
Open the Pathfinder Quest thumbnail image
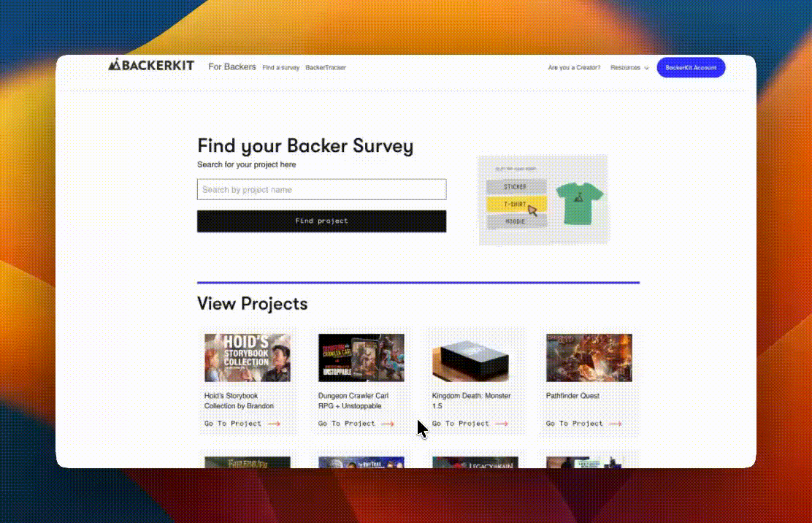tap(589, 358)
